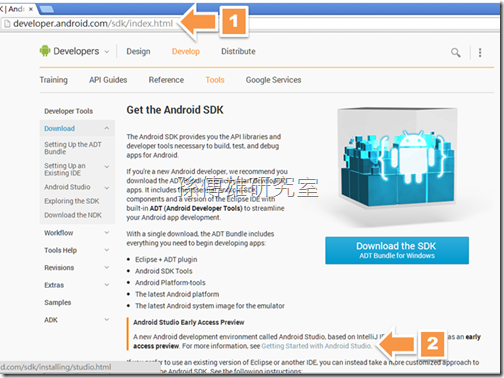The image size is (504, 378).
Task: Open Download the NDK page
Action: [x=73, y=215]
